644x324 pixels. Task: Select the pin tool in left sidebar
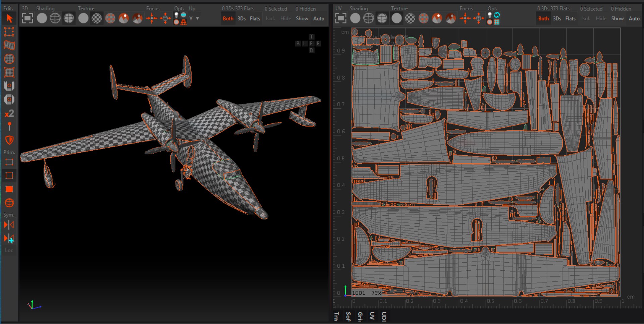click(9, 126)
